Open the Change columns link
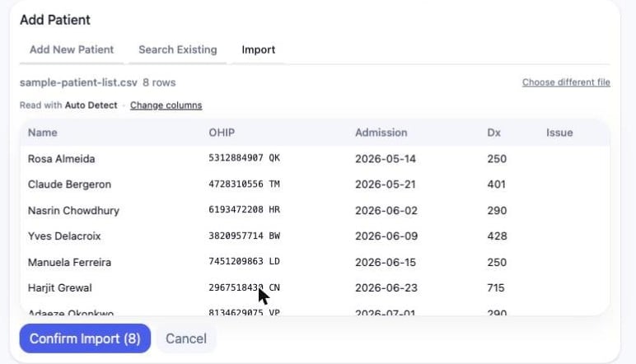Screen dimensions: 636x364 166,105
